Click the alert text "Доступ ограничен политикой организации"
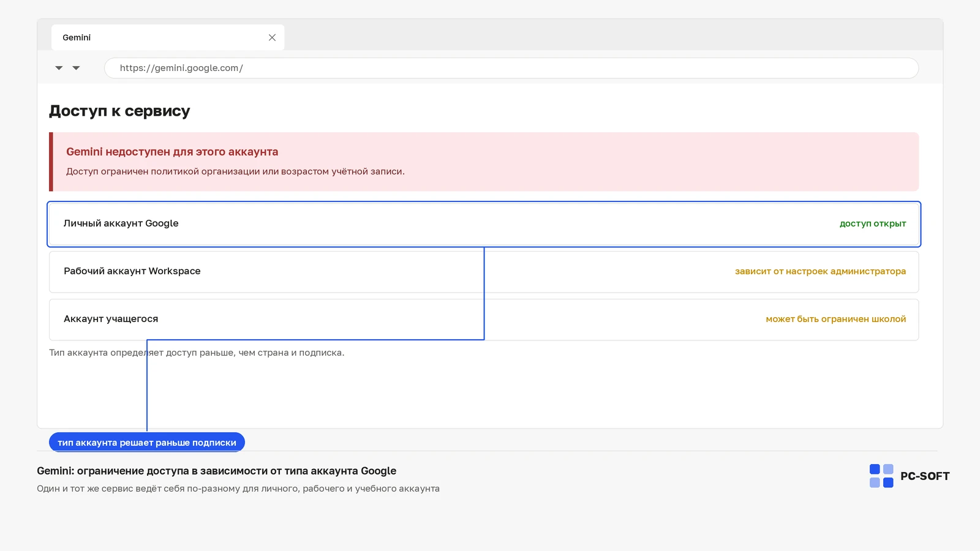The height and width of the screenshot is (551, 980). [163, 171]
